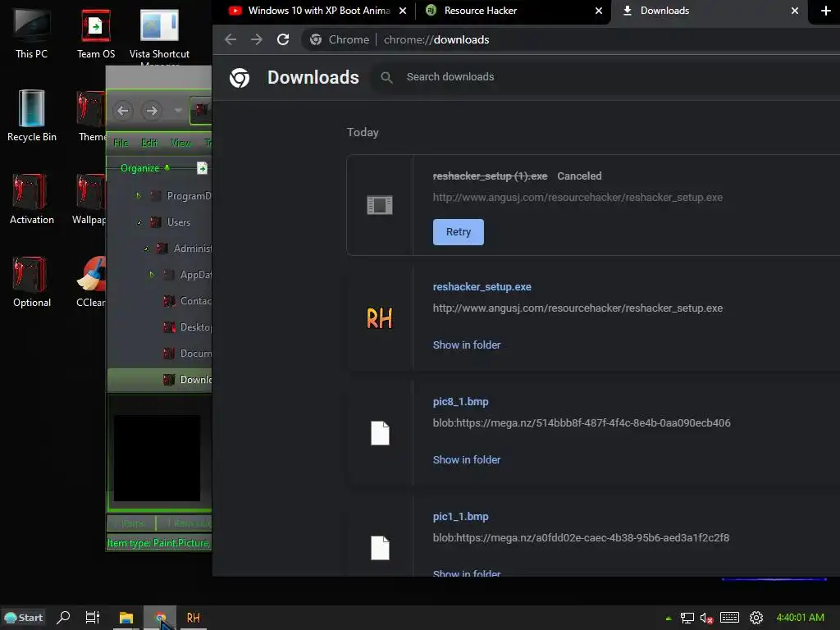Open the pic8_1.bmp download link
Screen dimensions: 840x630
pyautogui.click(x=460, y=402)
